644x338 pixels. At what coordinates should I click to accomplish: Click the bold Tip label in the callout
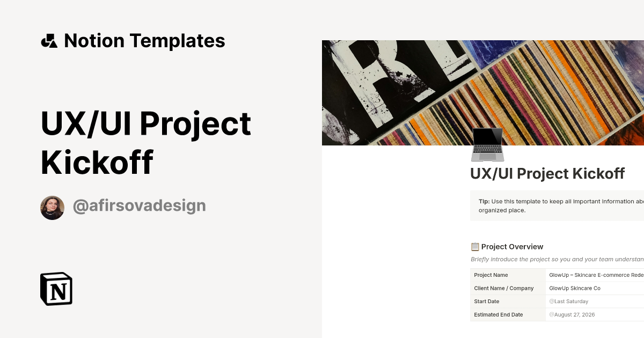pyautogui.click(x=484, y=201)
